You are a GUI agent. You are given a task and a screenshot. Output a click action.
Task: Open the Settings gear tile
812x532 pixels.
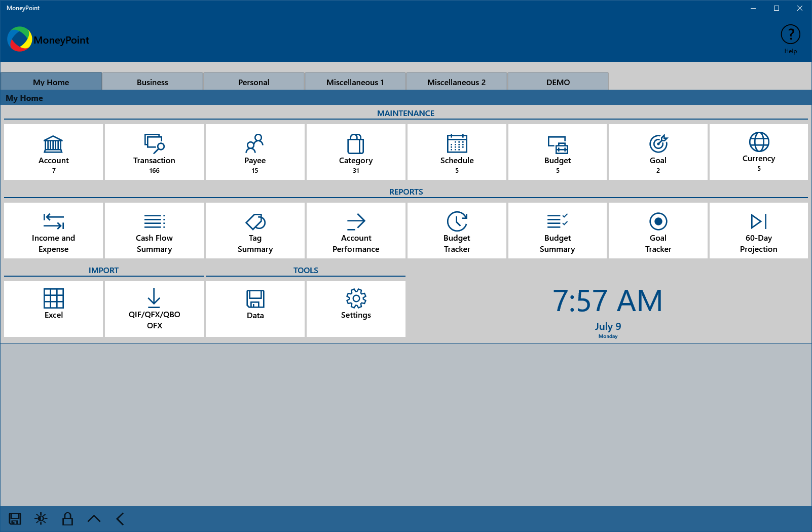pos(356,309)
